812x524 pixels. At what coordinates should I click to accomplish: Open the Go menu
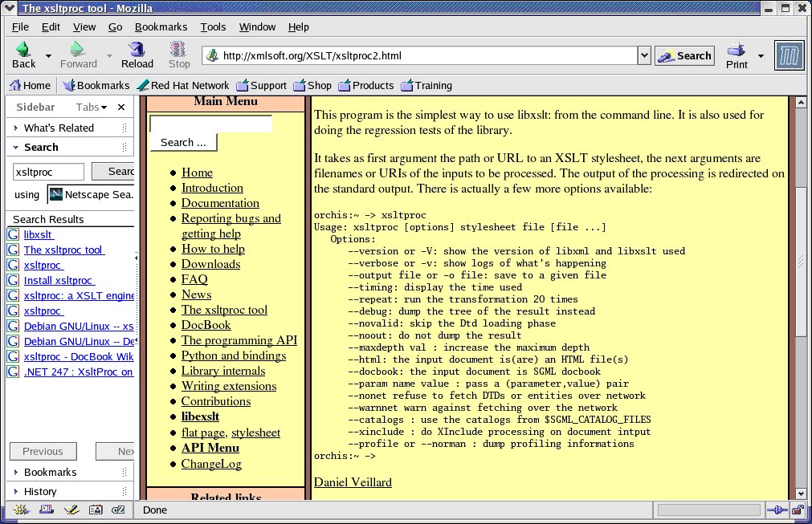click(x=115, y=27)
